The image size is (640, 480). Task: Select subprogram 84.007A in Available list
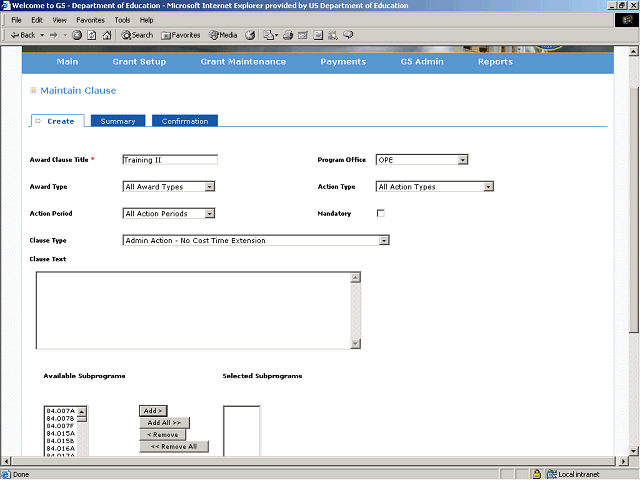[x=60, y=411]
